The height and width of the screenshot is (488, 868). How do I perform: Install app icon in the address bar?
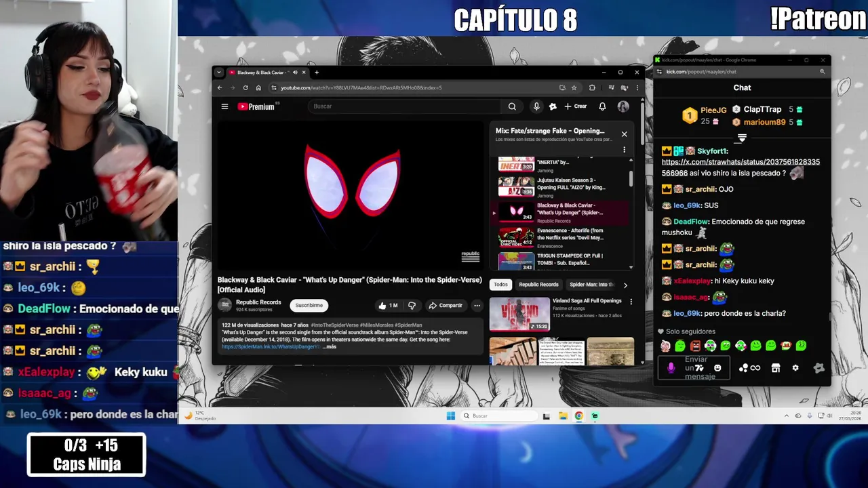coord(562,87)
